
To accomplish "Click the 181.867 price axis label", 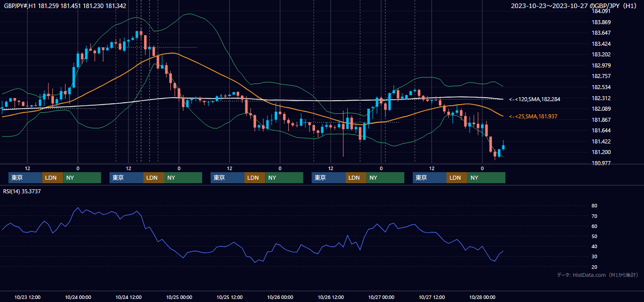I will pos(601,120).
